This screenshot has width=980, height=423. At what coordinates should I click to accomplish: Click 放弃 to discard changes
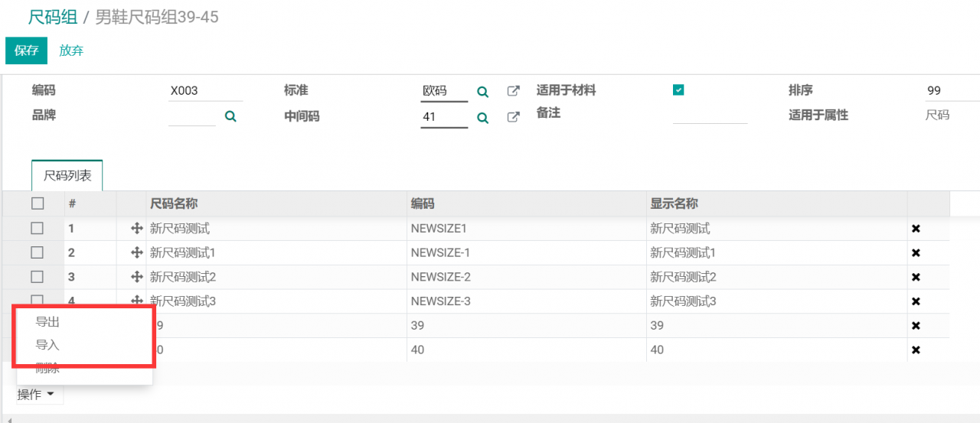tap(71, 50)
